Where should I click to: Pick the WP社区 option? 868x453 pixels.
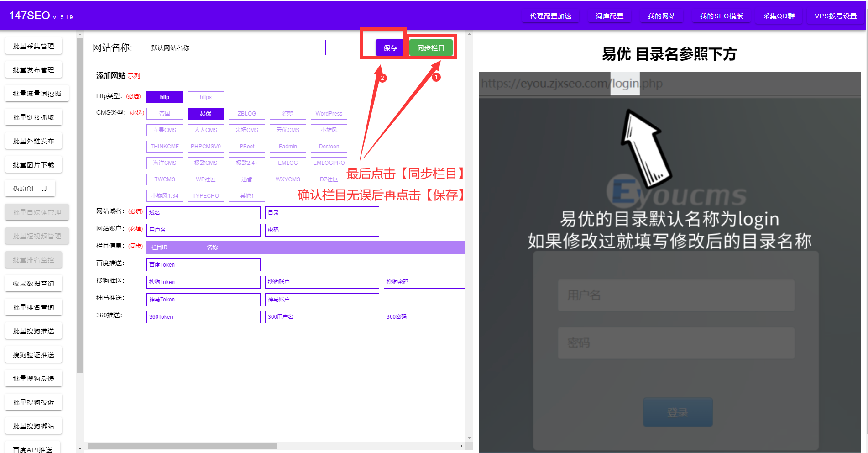point(206,179)
